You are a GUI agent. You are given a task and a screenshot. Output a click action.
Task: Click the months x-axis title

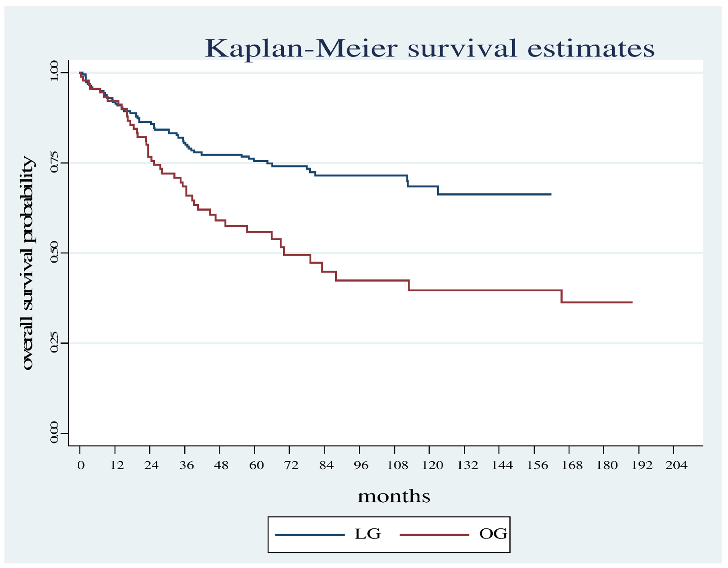point(394,496)
